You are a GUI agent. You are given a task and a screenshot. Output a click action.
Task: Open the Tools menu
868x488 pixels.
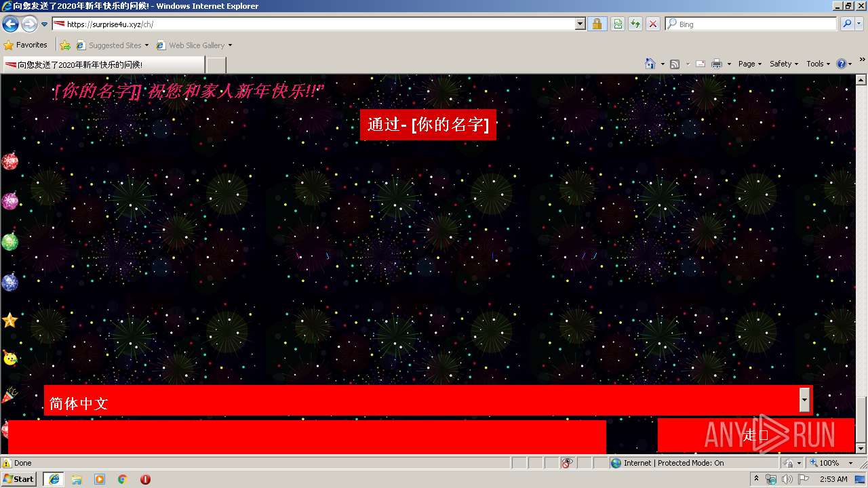point(818,64)
